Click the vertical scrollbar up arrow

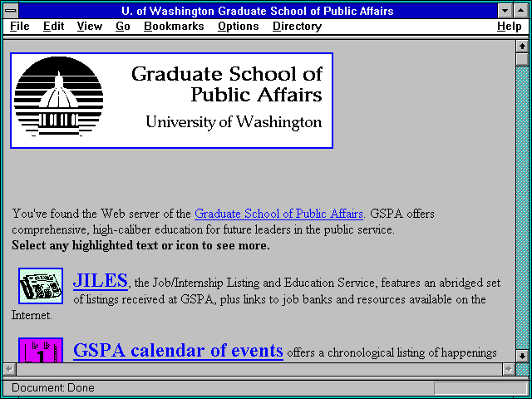[522, 47]
